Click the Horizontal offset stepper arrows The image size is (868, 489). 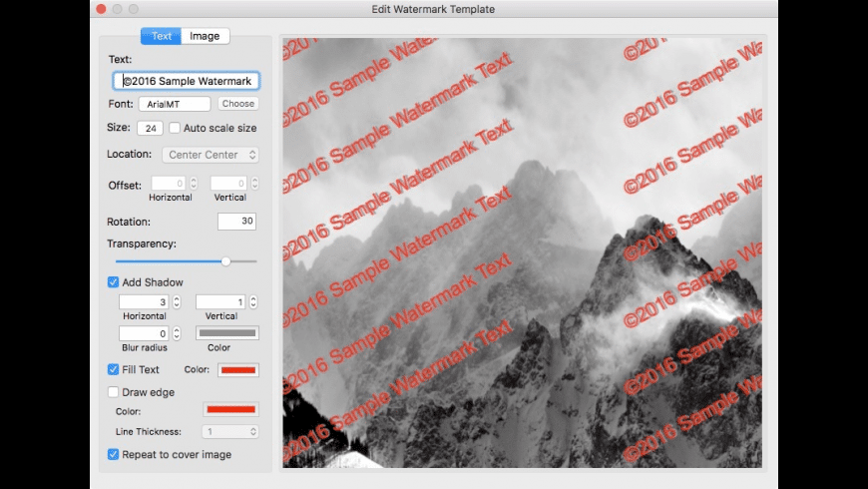click(x=194, y=183)
